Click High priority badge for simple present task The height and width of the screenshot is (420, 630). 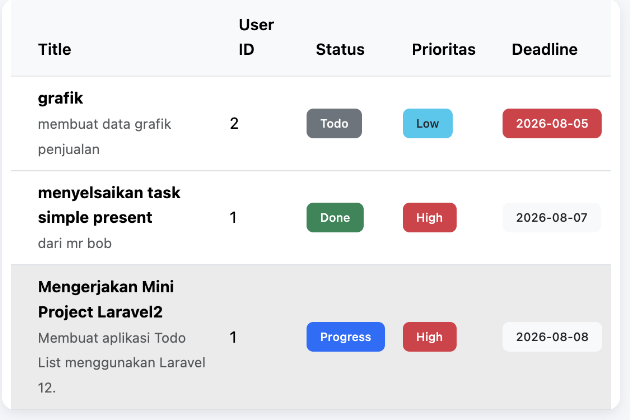point(430,217)
